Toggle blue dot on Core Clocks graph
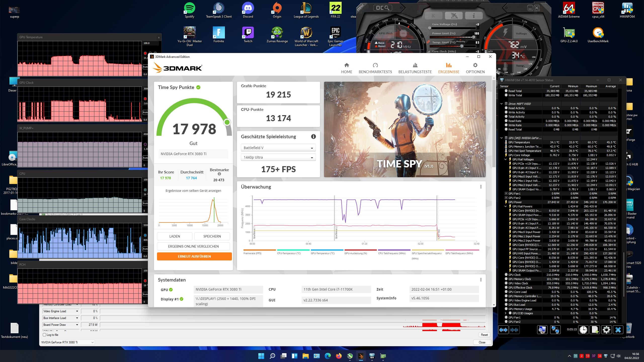 [145, 235]
